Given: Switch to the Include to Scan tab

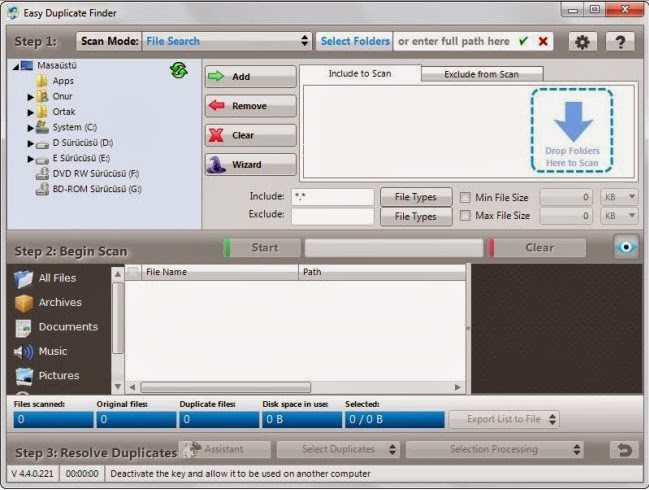Looking at the screenshot, I should (x=360, y=74).
